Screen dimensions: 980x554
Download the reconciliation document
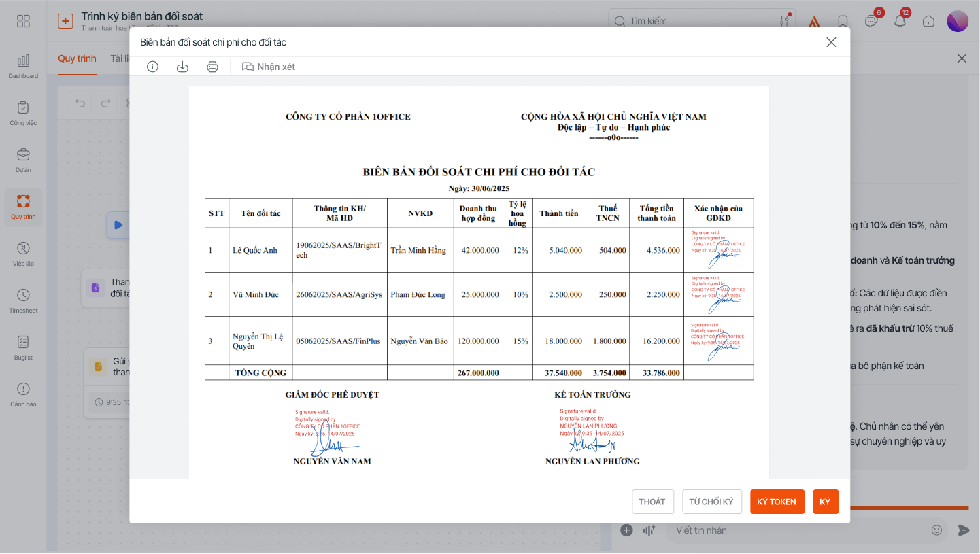182,67
